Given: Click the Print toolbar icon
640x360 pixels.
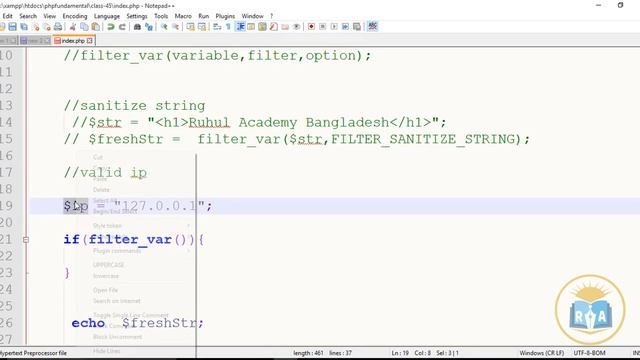Looking at the screenshot, I should pos(58,27).
